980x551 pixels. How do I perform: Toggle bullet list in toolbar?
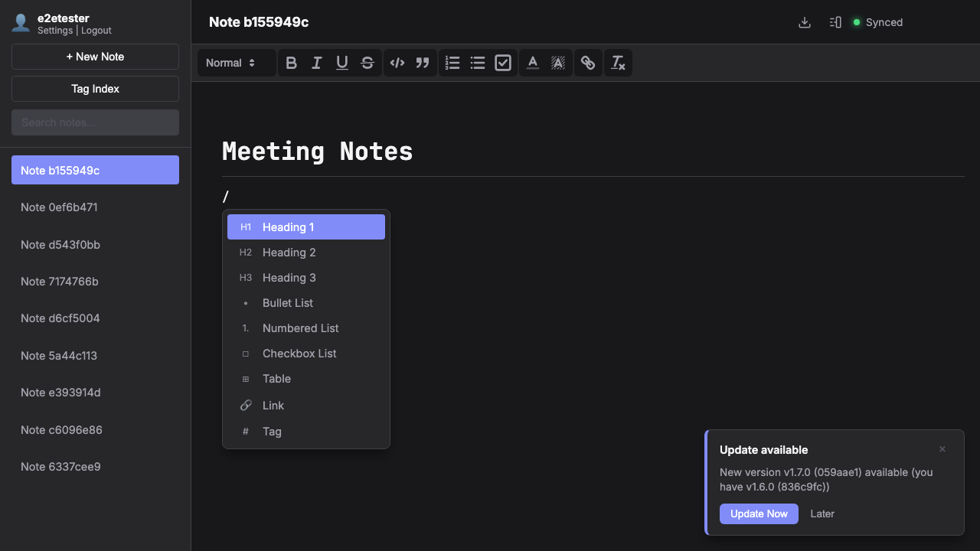click(478, 63)
